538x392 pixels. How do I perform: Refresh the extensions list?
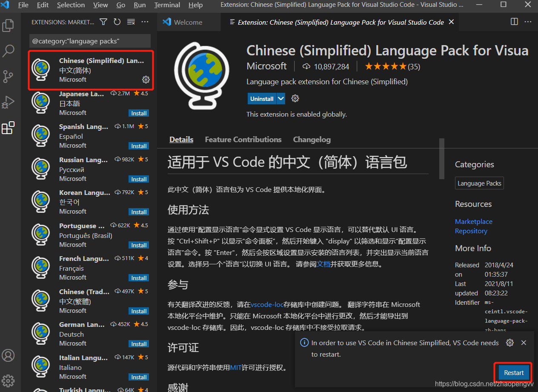[x=117, y=22]
